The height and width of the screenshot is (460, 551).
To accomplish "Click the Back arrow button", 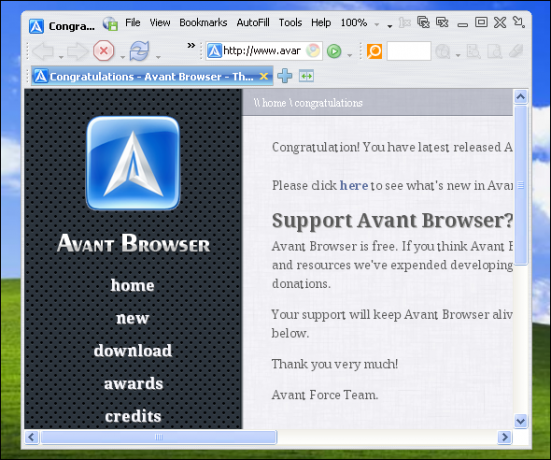I will [x=43, y=51].
